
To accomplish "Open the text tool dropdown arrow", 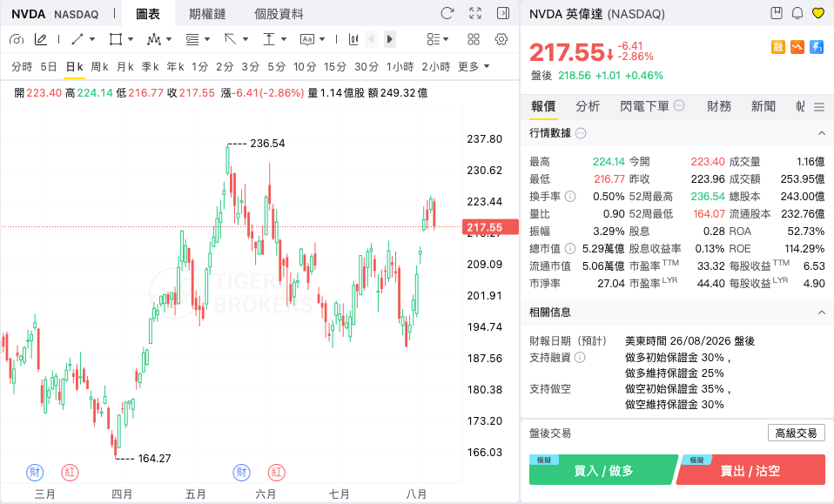I will pyautogui.click(x=322, y=39).
